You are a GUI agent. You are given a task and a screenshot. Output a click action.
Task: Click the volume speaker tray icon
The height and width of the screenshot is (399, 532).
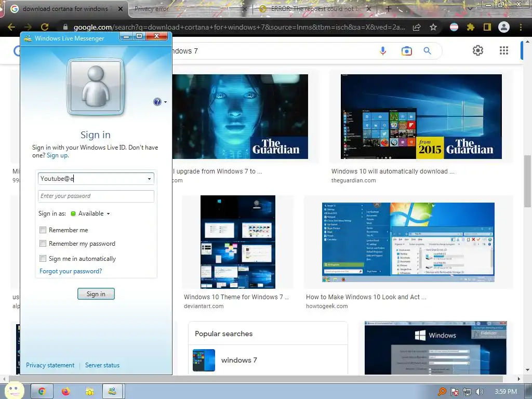tap(479, 392)
